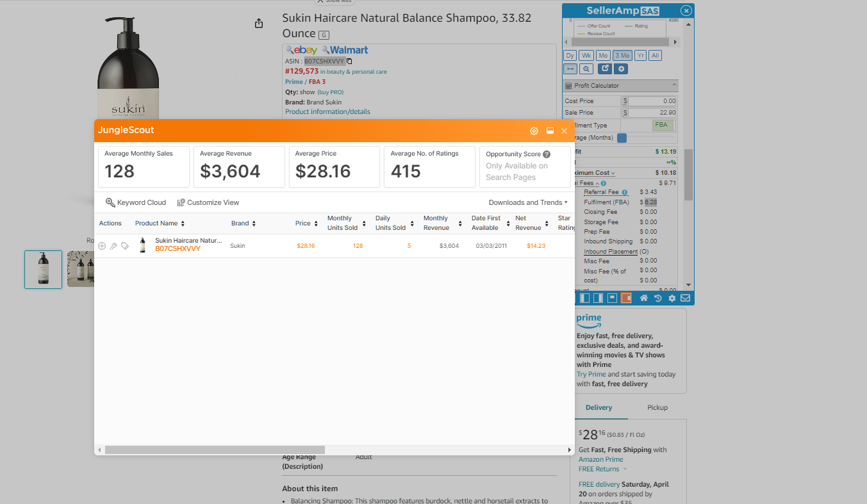Click the Referral Fee info icon
This screenshot has width=867, height=504.
[625, 192]
